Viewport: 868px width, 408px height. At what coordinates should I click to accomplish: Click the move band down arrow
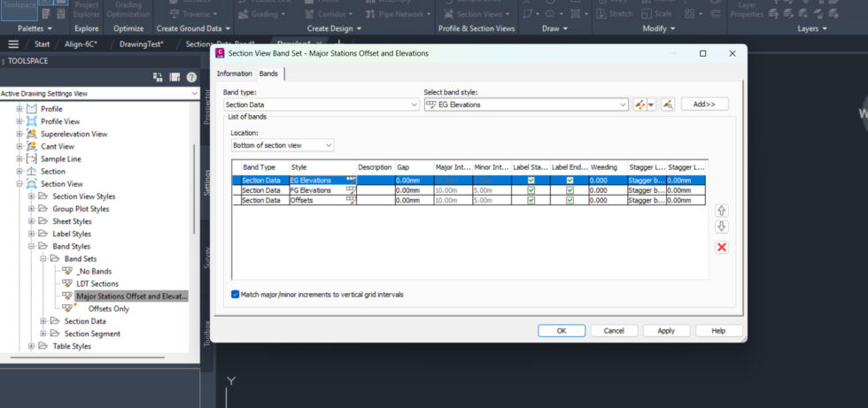point(721,227)
